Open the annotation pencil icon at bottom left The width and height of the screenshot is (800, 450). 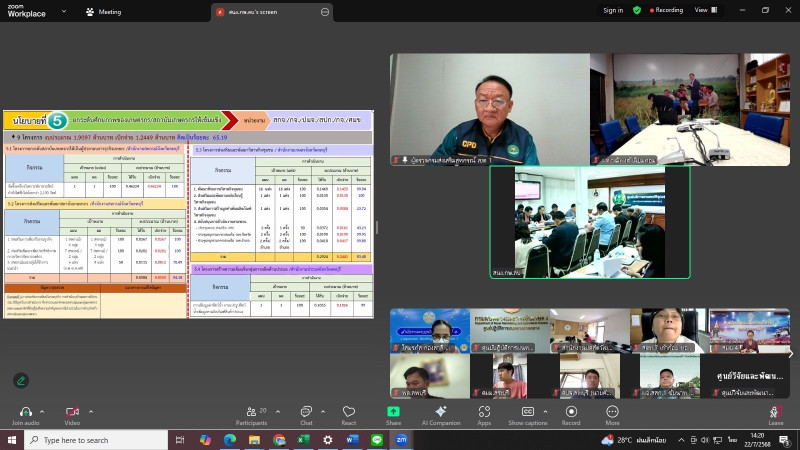tap(21, 380)
